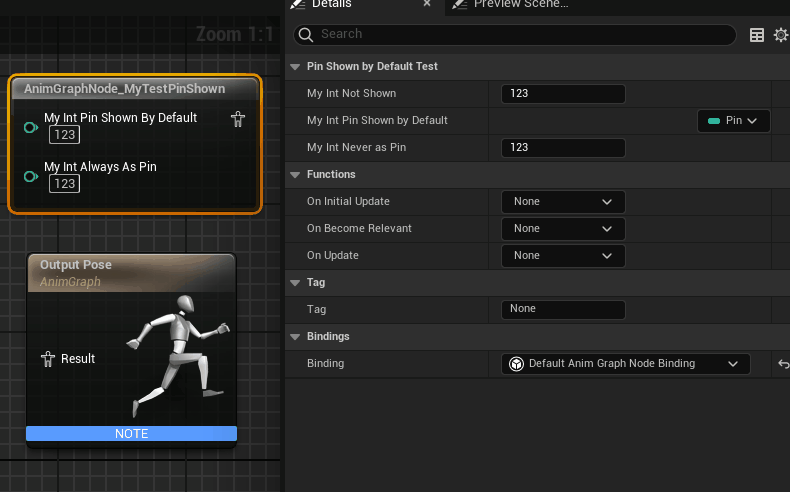
Task: Click the output pose pin on AnimGraphNode_MyTestPinShown
Action: 238,119
